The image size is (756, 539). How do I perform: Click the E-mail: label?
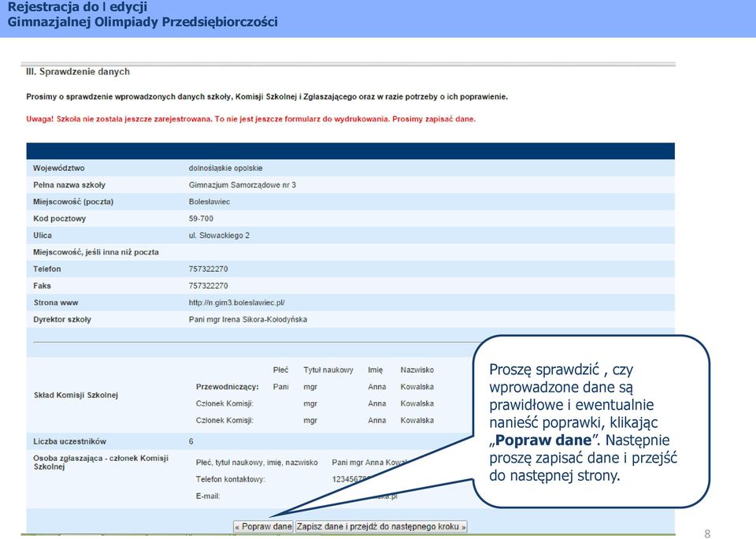[208, 496]
